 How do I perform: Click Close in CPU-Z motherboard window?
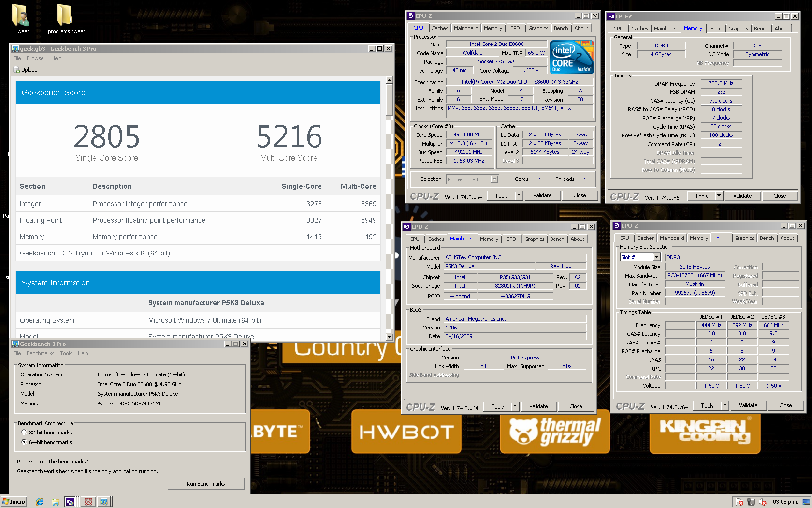[x=576, y=406]
